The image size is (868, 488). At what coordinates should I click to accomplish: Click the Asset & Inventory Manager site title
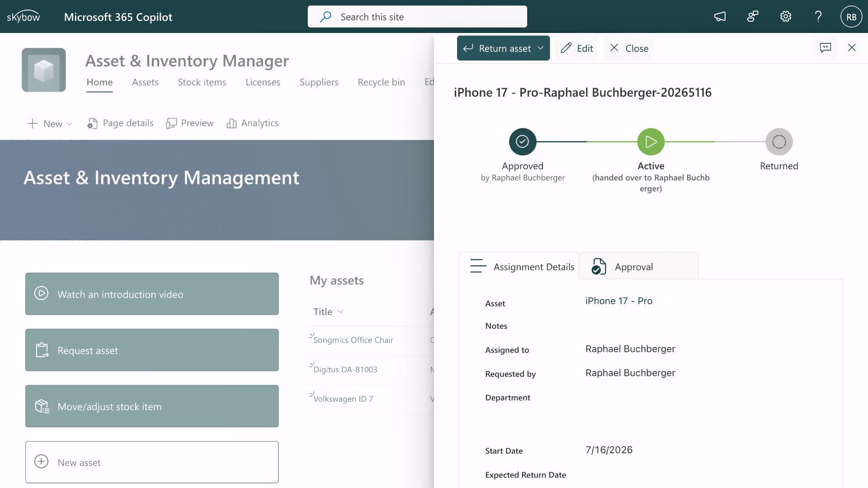(x=187, y=61)
